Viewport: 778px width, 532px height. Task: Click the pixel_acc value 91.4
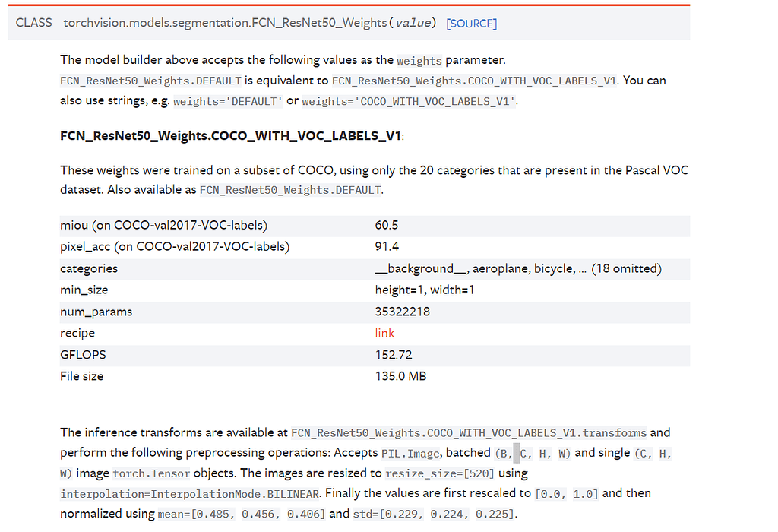point(386,246)
